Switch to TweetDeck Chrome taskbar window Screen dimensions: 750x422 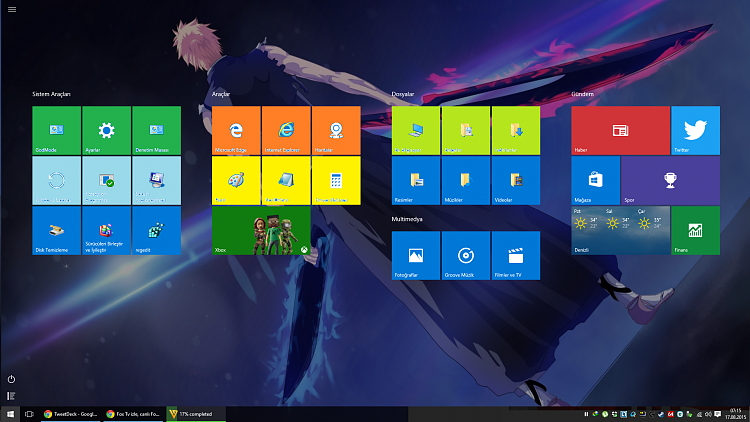point(70,414)
